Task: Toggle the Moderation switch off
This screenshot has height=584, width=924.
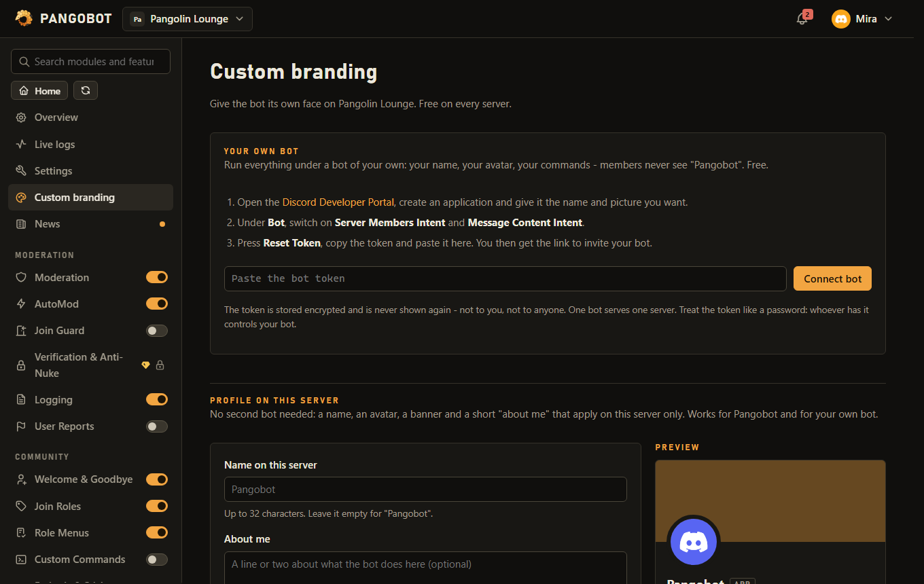Action: coord(157,277)
